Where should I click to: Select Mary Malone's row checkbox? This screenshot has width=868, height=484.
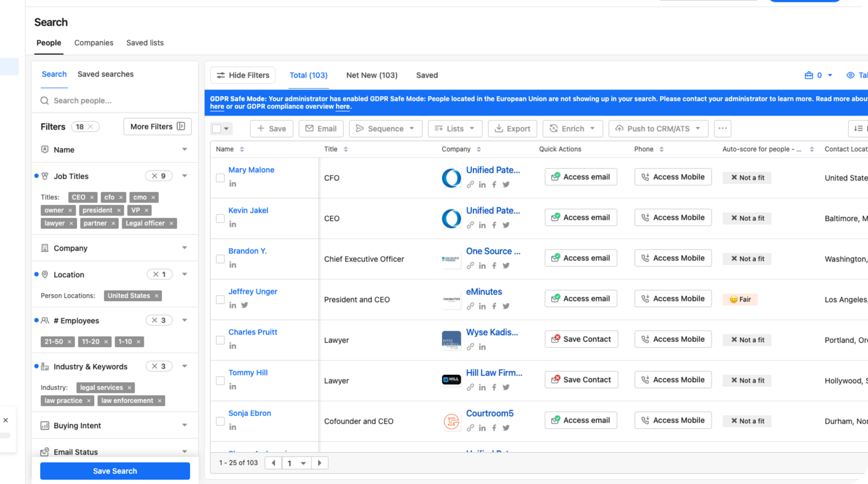point(220,178)
